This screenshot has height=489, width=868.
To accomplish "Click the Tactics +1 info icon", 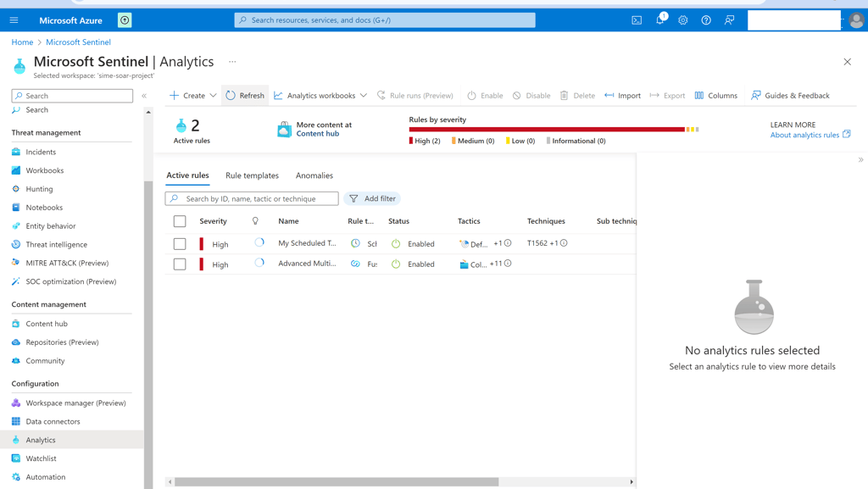I will 508,243.
